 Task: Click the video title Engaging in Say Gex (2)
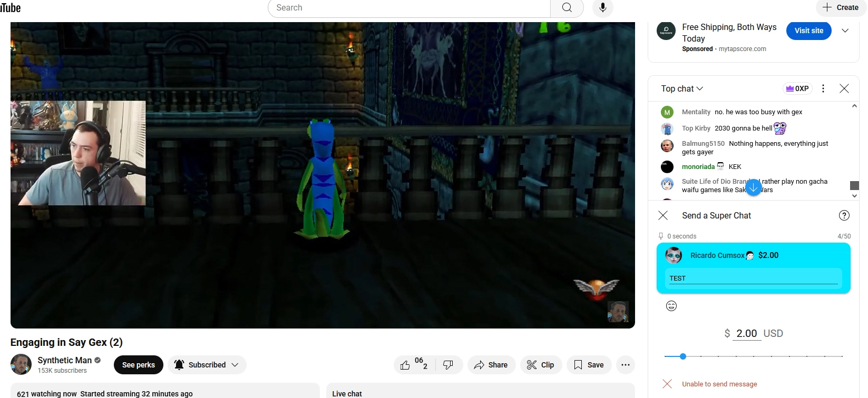pos(66,342)
